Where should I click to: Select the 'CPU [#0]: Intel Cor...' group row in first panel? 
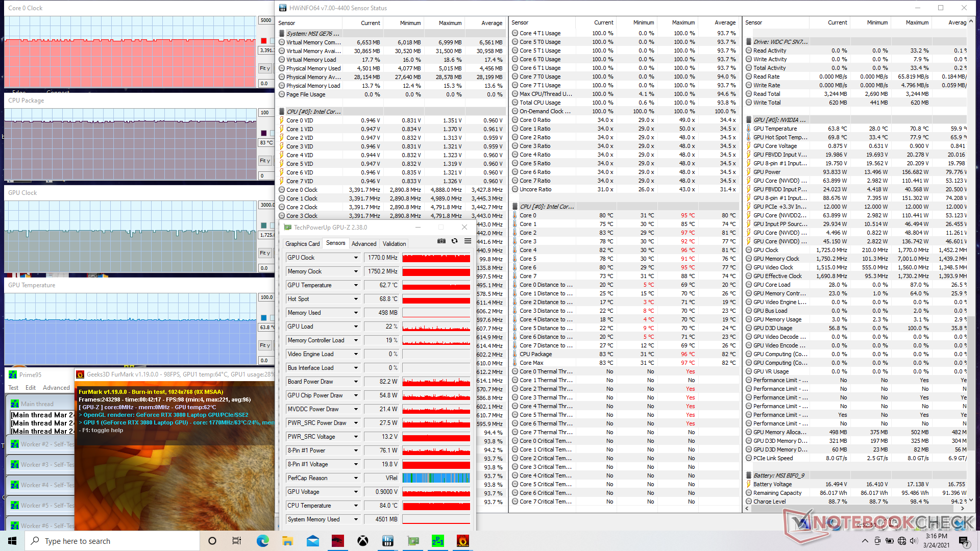tap(391, 112)
